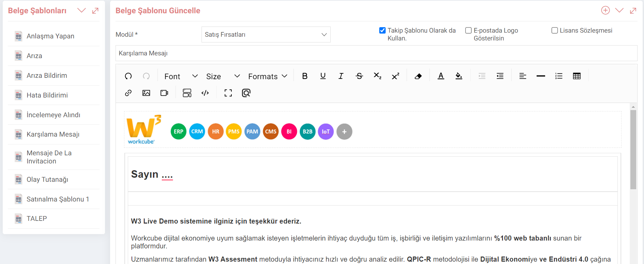
Task: Select Karşılama Mesajı in template list
Action: (54, 134)
